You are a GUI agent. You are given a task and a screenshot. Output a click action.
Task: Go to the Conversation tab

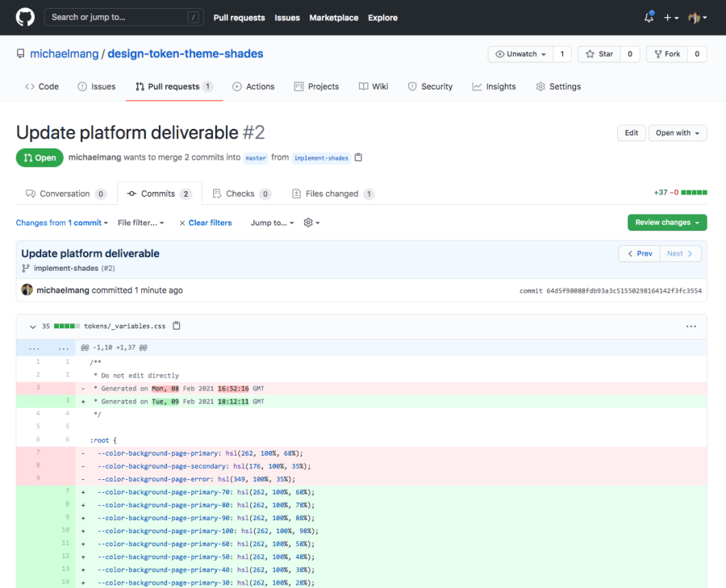tap(65, 194)
